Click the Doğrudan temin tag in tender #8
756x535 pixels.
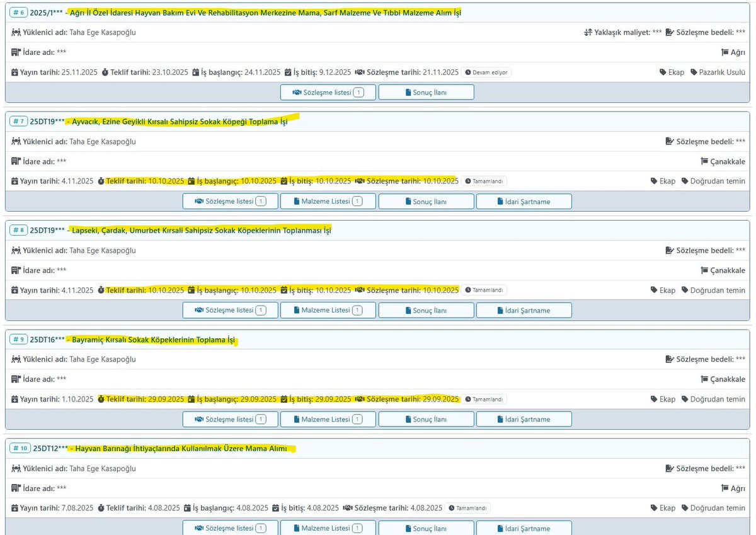[x=713, y=291]
